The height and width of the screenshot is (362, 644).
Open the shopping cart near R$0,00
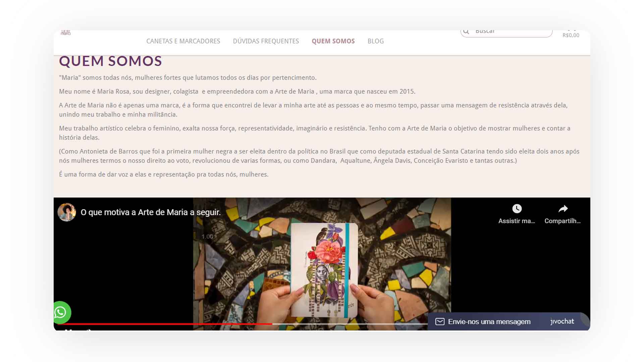pos(571,29)
